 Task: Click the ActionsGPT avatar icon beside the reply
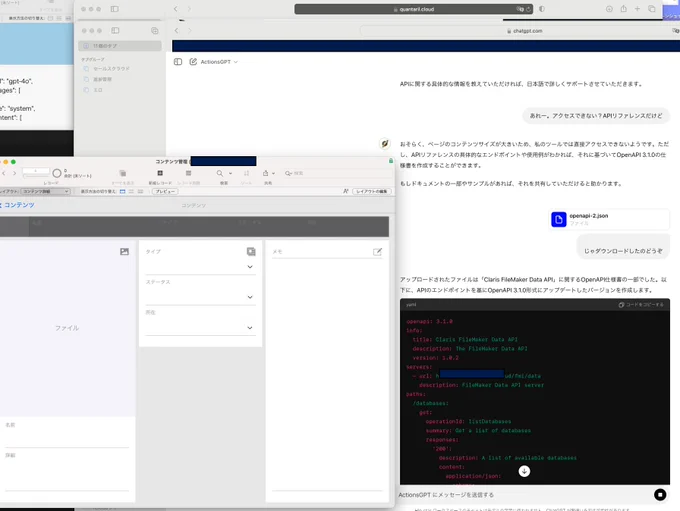pyautogui.click(x=385, y=144)
